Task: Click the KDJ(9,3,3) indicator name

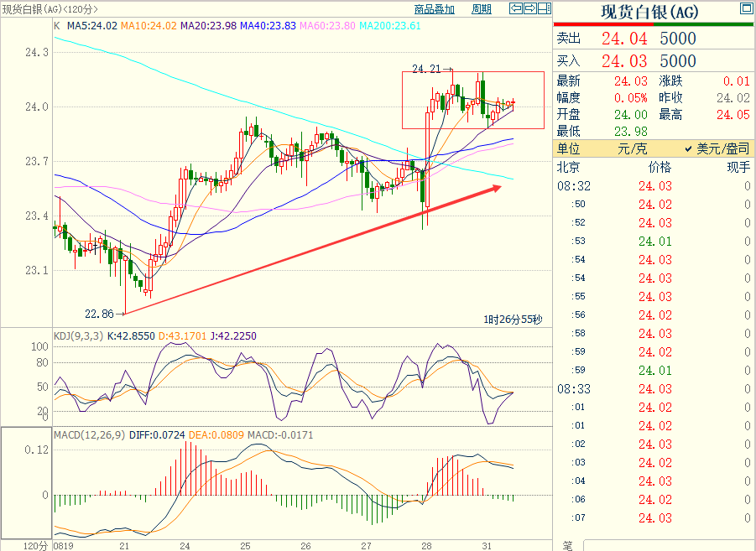Action: [78, 335]
